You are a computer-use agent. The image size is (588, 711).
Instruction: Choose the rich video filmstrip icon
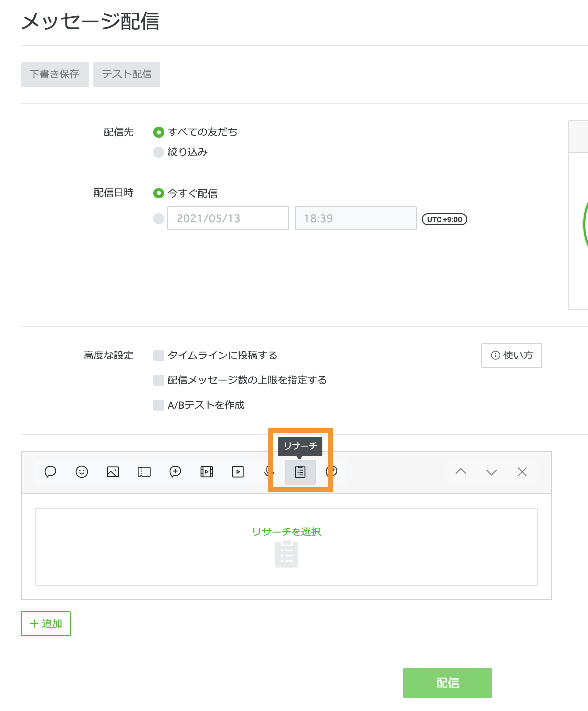207,472
